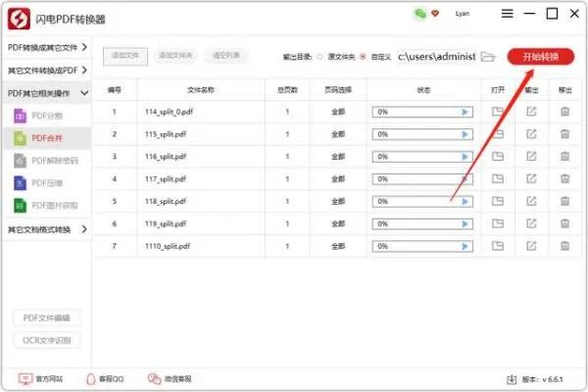Open output location for 115_split.pdf
The width and height of the screenshot is (588, 392).
click(531, 134)
